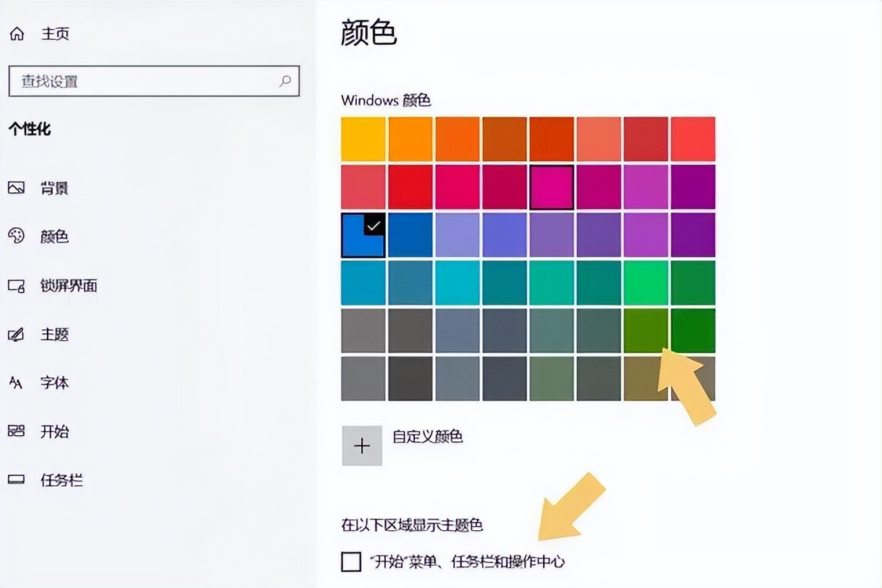Select the green swatch the arrow points at
The height and width of the screenshot is (588, 882).
[645, 329]
